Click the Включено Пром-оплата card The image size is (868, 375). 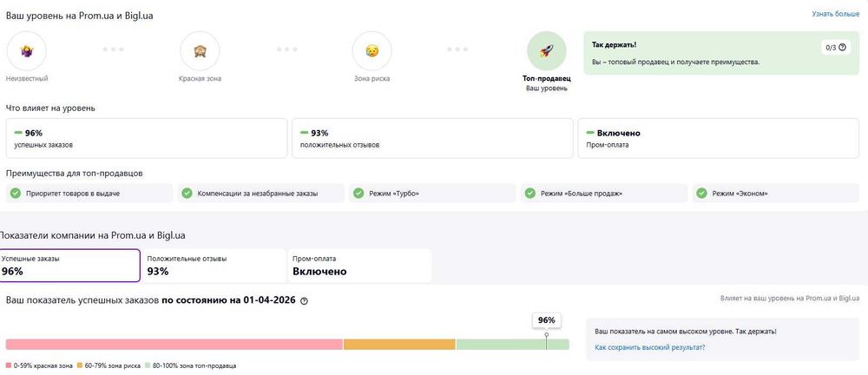point(719,139)
